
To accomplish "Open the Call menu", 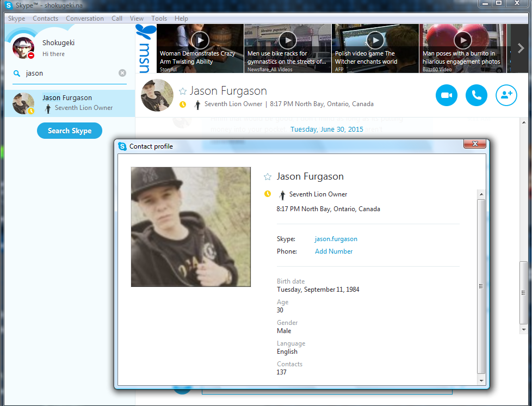I will point(117,19).
